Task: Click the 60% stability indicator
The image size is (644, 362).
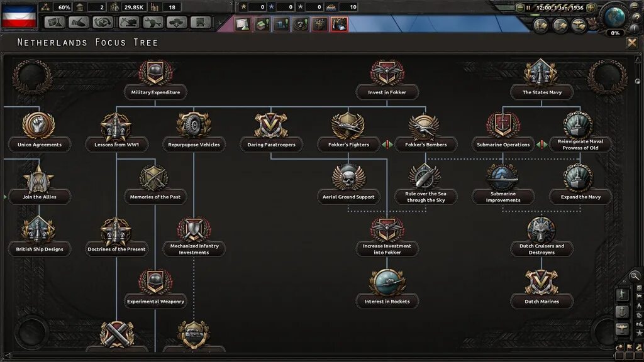Action: tap(56, 7)
